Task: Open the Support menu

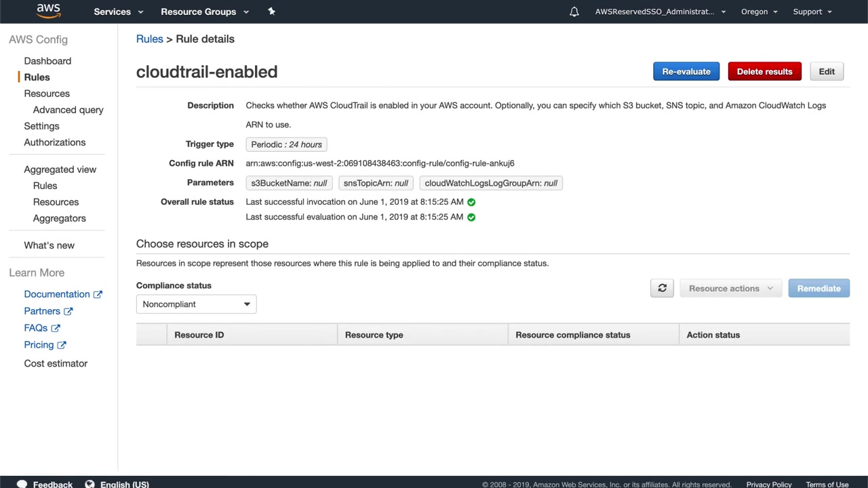Action: [812, 12]
